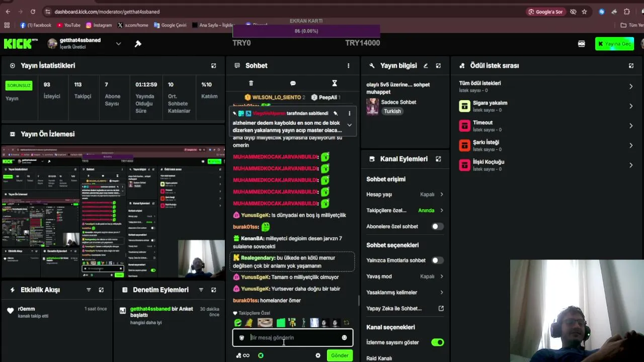Click the Google'a Sor button
Image resolution: width=644 pixels, height=362 pixels.
(x=545, y=12)
